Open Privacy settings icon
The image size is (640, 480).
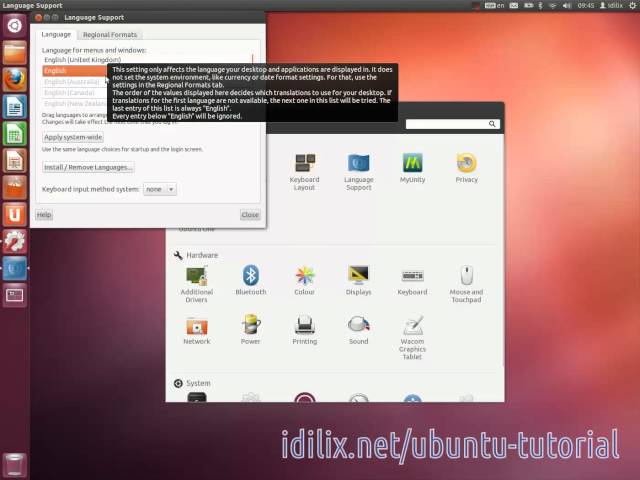click(x=466, y=168)
